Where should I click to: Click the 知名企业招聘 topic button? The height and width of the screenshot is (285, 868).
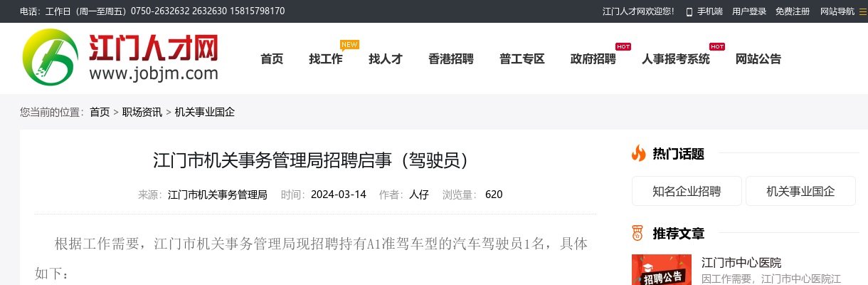(x=687, y=191)
